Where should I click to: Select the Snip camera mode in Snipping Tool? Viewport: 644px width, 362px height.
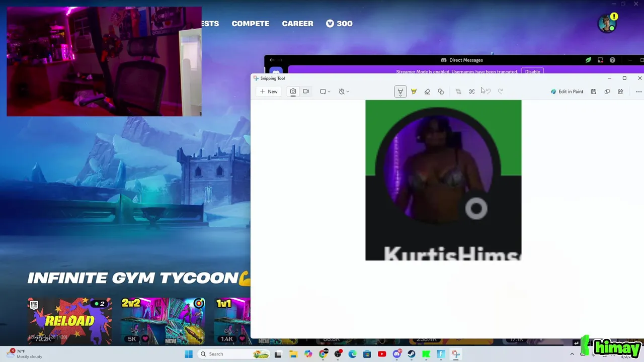coord(293,92)
